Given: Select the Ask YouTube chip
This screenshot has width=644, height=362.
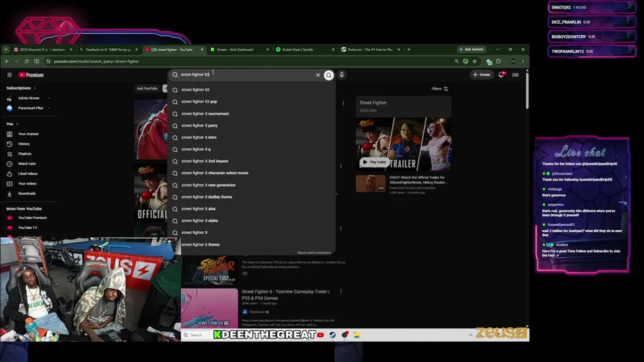Looking at the screenshot, I should click(x=147, y=88).
